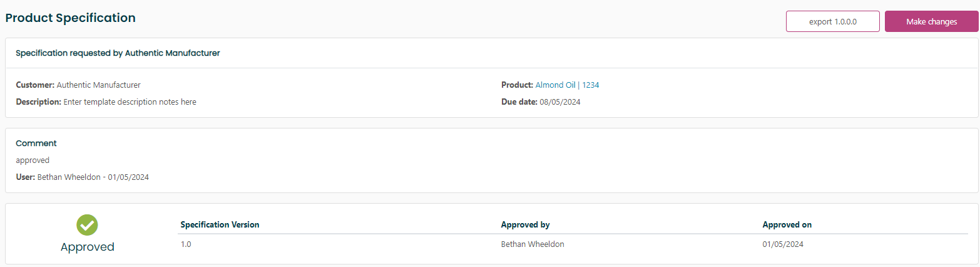This screenshot has width=980, height=267.
Task: Select the 'approved' comment text
Action: coord(33,160)
